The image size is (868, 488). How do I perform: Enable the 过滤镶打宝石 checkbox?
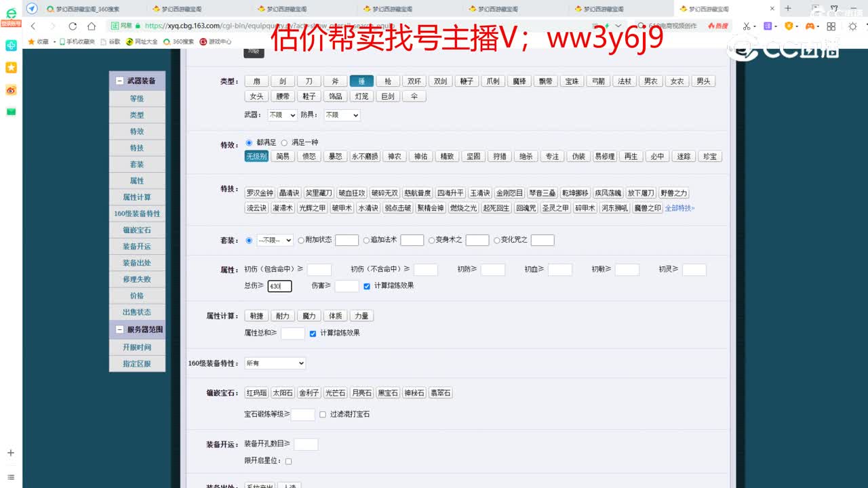[x=323, y=414]
